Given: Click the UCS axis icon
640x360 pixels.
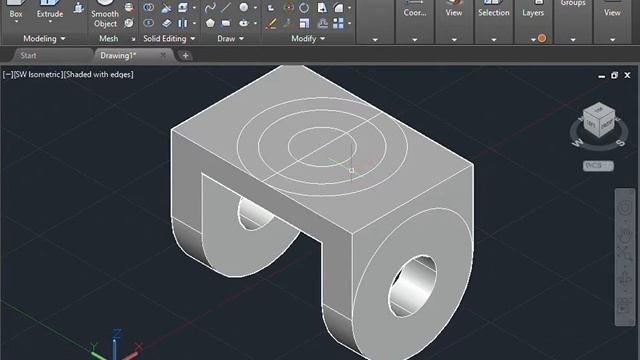Looking at the screenshot, I should [x=116, y=345].
